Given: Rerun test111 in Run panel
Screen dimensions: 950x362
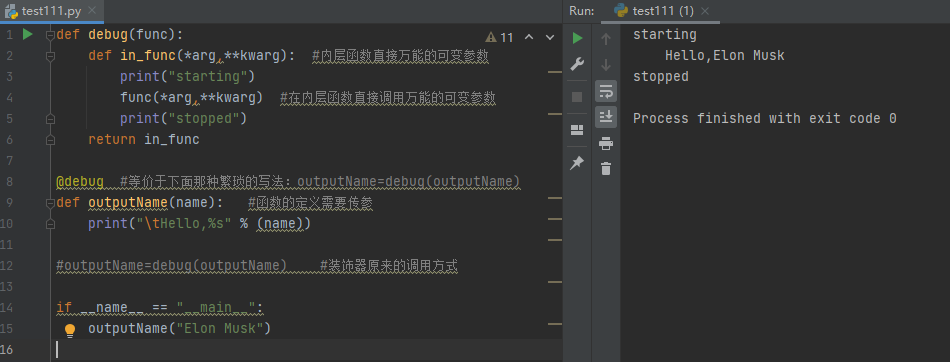Looking at the screenshot, I should click(577, 38).
